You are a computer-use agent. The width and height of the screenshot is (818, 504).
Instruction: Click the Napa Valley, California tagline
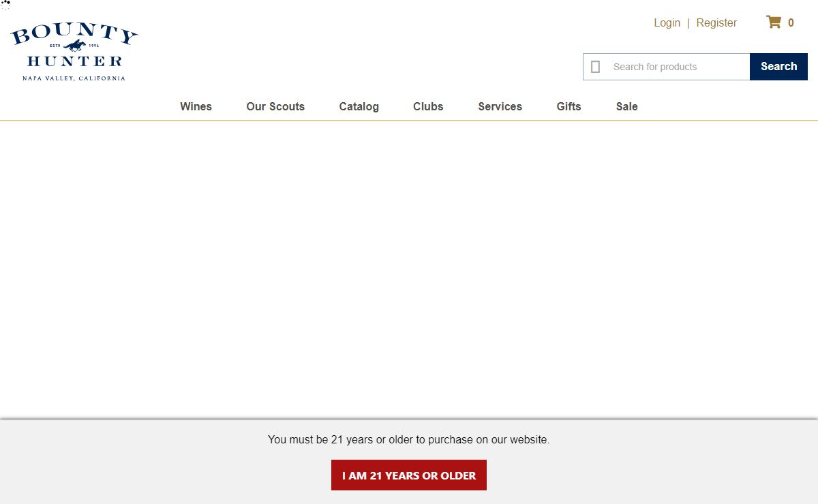click(x=74, y=78)
